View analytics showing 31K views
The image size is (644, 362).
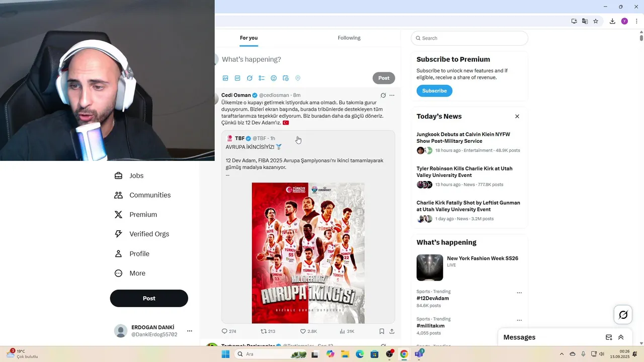pyautogui.click(x=347, y=331)
